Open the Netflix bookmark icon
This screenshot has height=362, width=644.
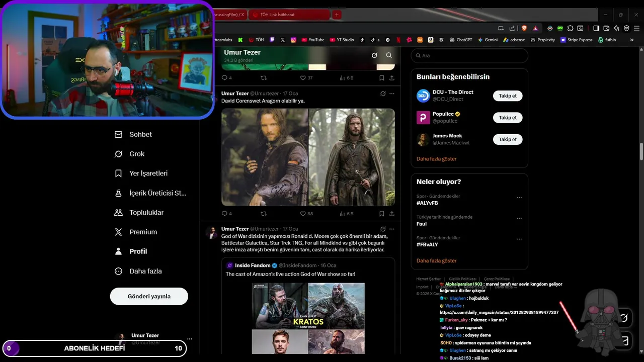point(398,40)
